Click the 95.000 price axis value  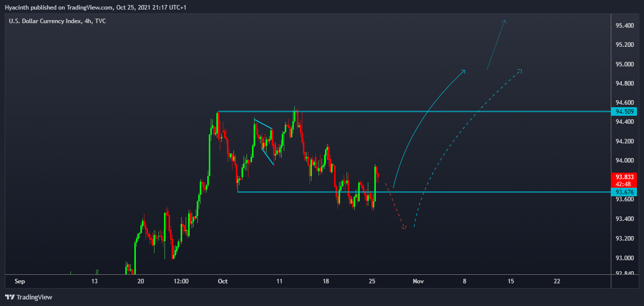[x=624, y=64]
